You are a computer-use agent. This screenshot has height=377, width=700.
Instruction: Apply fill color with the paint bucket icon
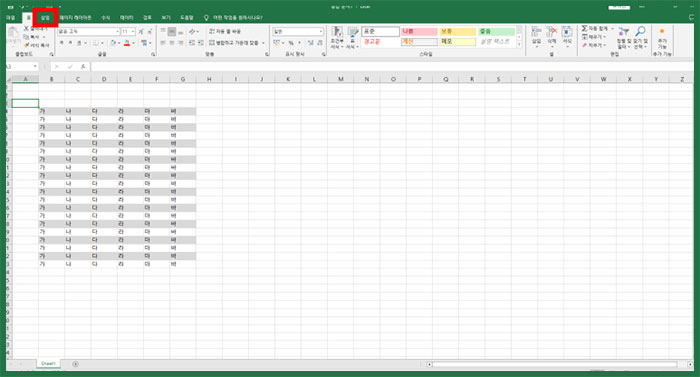(113, 43)
